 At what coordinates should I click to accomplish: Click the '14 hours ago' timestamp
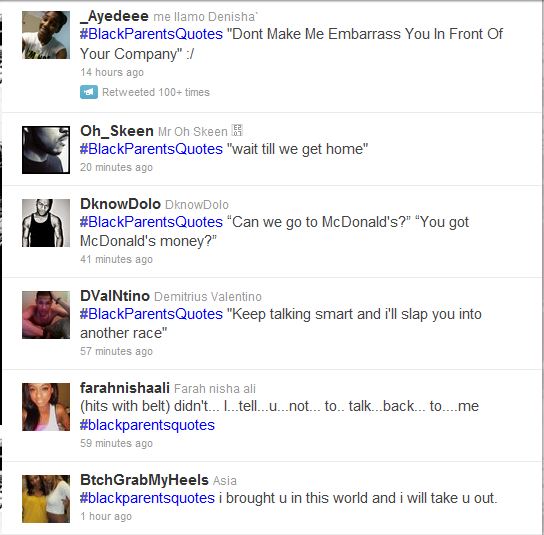click(112, 72)
